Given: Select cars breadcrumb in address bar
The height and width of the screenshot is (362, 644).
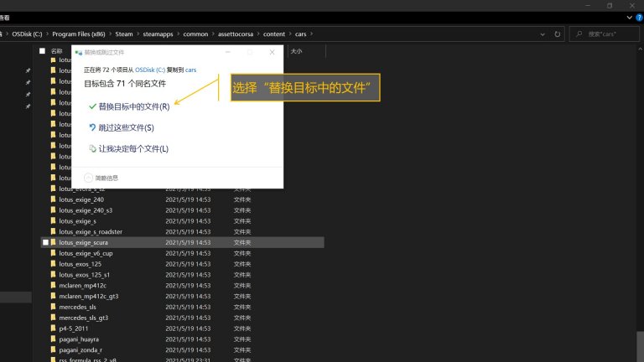Looking at the screenshot, I should pyautogui.click(x=301, y=34).
